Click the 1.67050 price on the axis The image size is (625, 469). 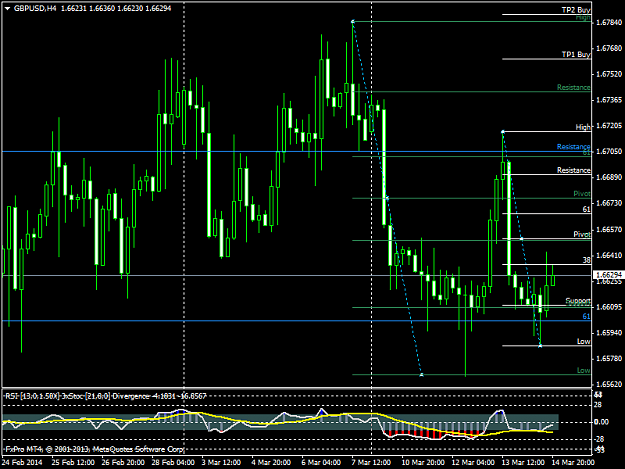click(x=609, y=151)
